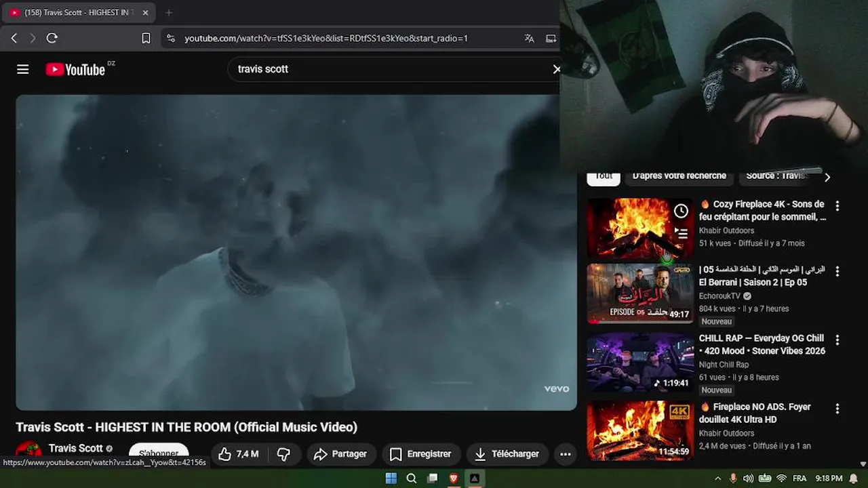Click the HIGHEST IN THE ROOM video player

click(x=296, y=252)
